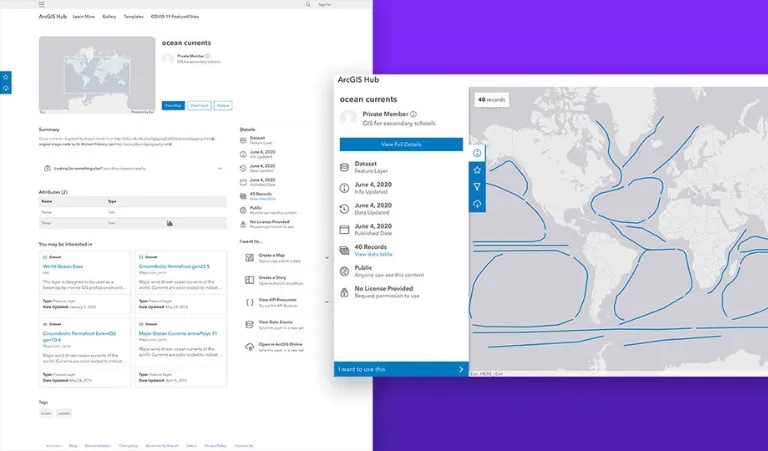
Task: Select Create a Story option text
Action: (272, 278)
